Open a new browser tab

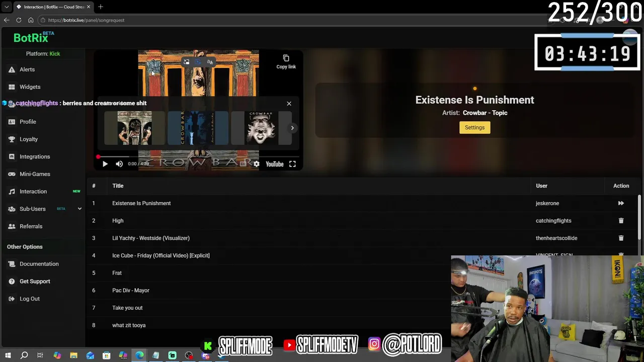[101, 7]
